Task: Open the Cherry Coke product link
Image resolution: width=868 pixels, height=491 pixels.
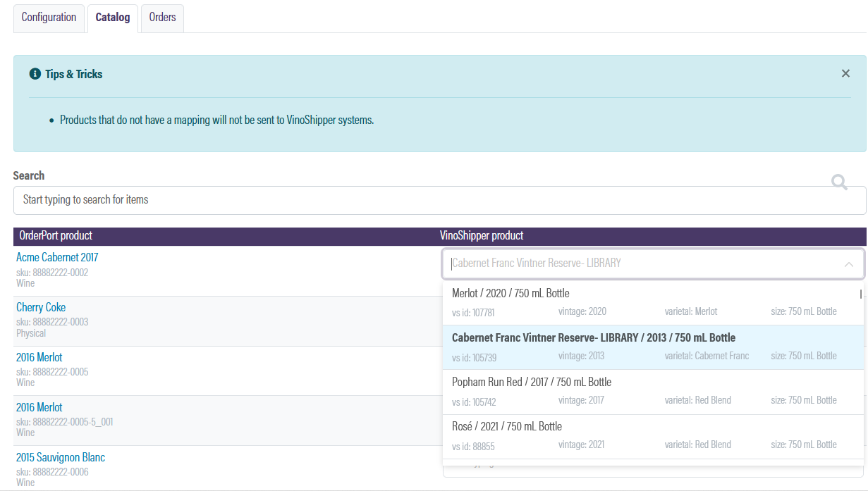Action: [x=41, y=307]
